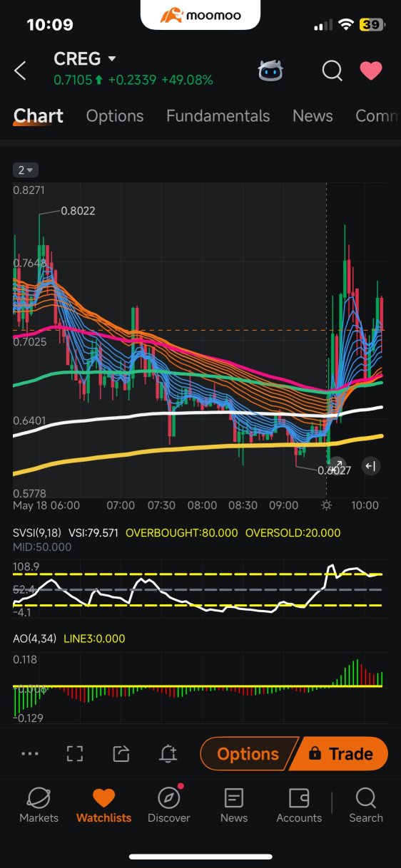Enter fullscreen chart view icon
Viewport: 401px width, 868px height.
click(x=75, y=753)
